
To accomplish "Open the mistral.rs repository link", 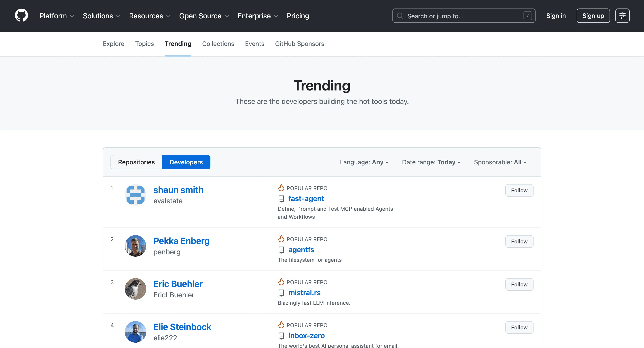I will pos(304,292).
